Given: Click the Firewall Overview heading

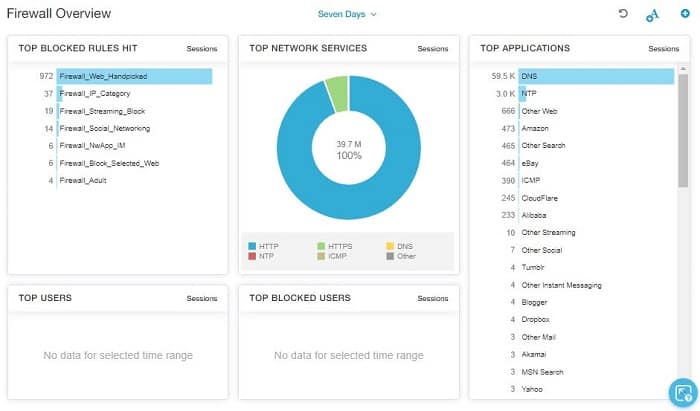Looking at the screenshot, I should [59, 13].
